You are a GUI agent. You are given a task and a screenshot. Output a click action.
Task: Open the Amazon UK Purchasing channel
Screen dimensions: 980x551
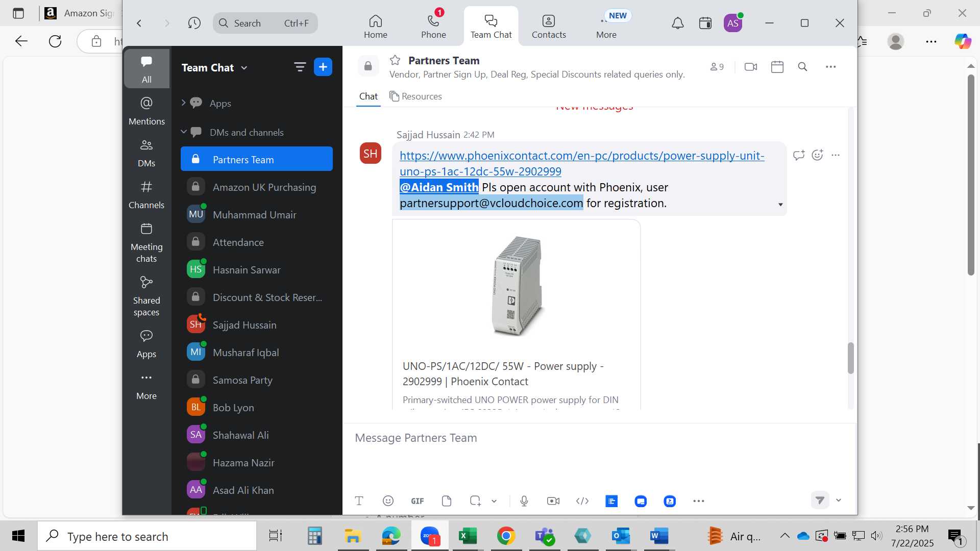[257, 187]
